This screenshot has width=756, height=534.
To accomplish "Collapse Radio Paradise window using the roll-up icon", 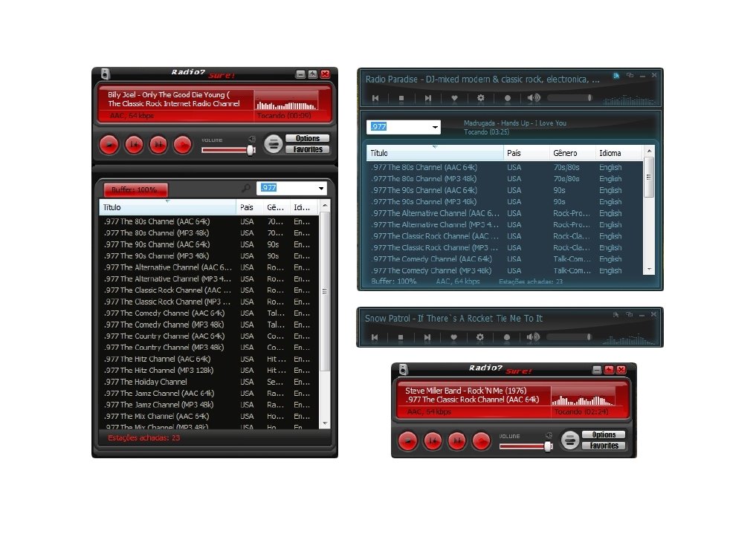I will tap(630, 74).
